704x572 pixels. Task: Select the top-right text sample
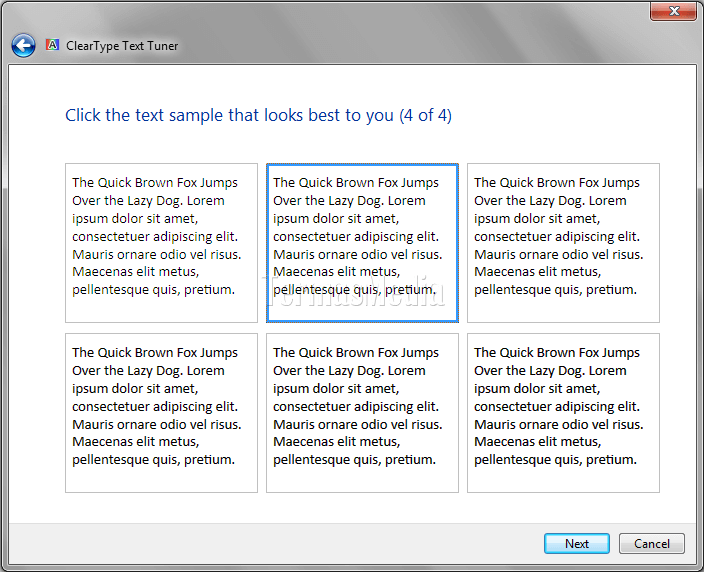pos(563,242)
